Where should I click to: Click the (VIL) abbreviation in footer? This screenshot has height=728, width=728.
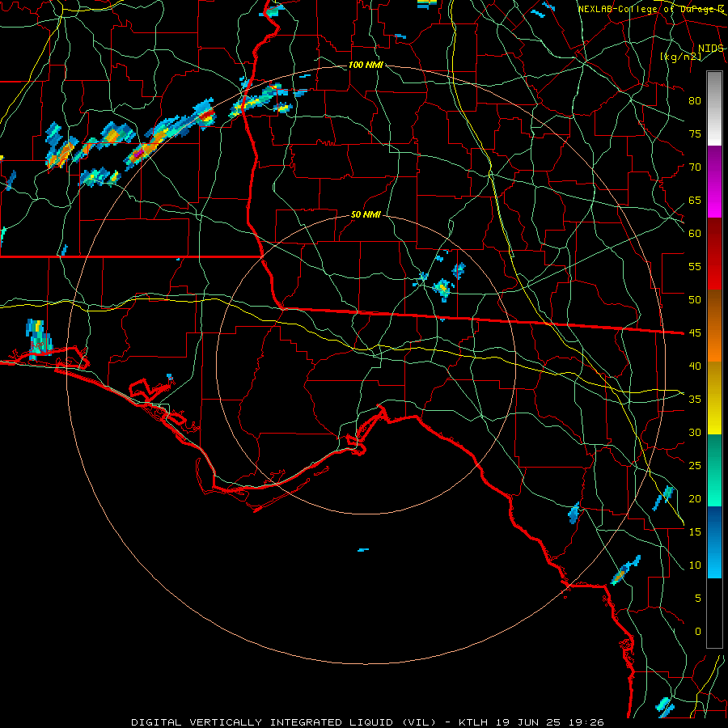coord(419,722)
